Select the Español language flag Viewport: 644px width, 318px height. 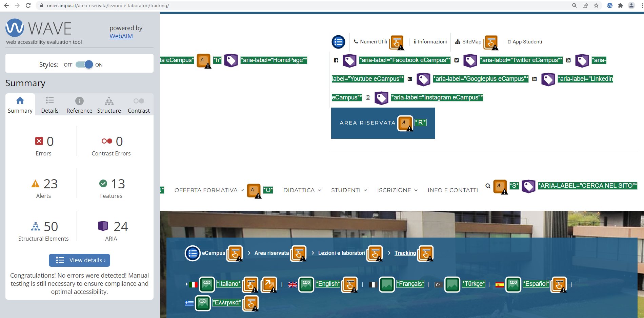click(x=500, y=285)
